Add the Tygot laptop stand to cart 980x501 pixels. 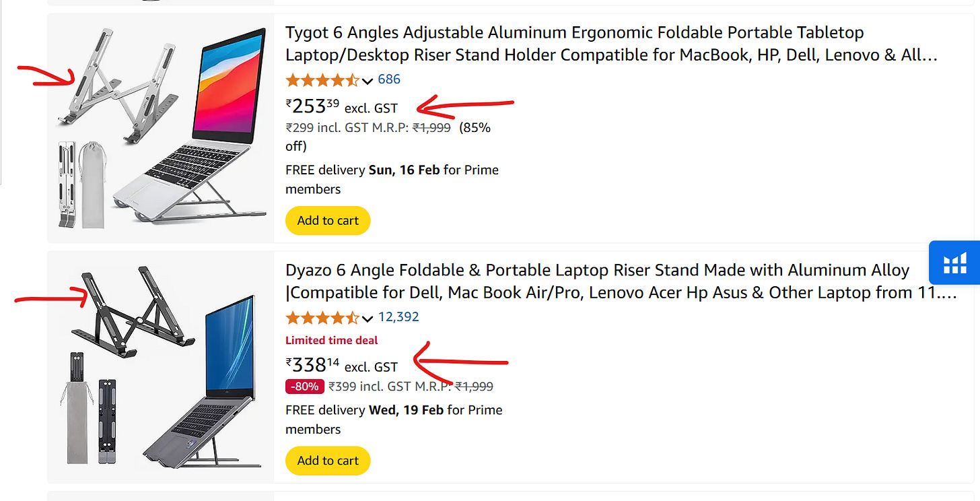click(x=328, y=220)
